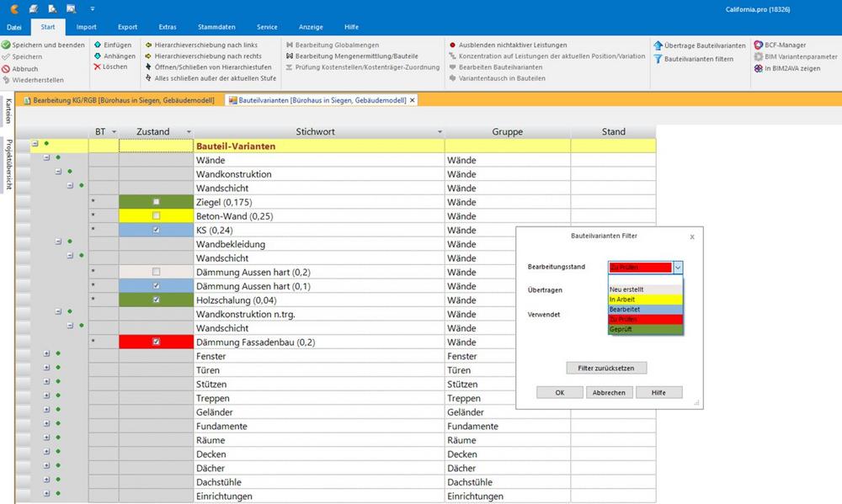Viewport: 842px width, 504px height.
Task: Click Bauteilvarianten filtern funnel icon
Action: [658, 58]
